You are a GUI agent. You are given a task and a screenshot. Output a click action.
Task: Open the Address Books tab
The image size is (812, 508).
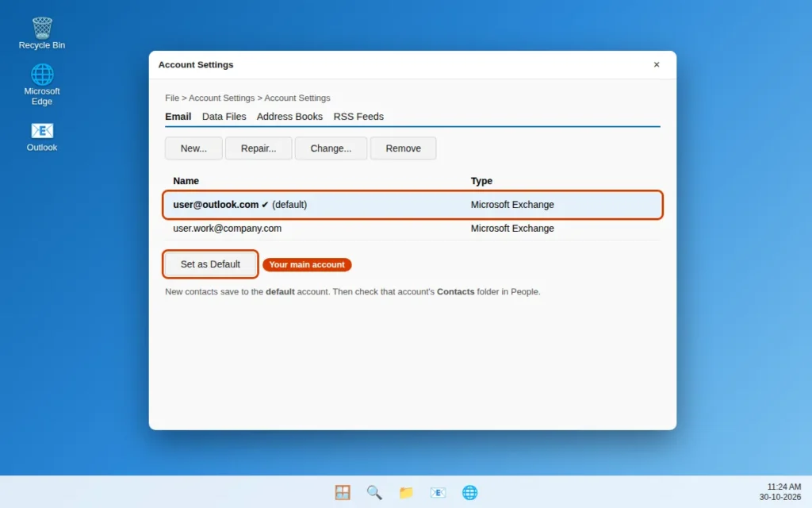289,117
